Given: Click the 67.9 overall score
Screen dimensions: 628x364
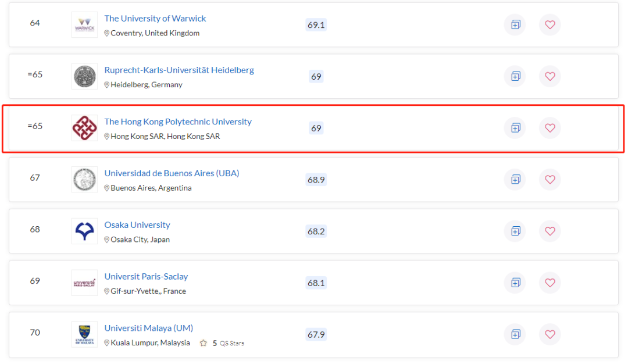Looking at the screenshot, I should [x=316, y=334].
